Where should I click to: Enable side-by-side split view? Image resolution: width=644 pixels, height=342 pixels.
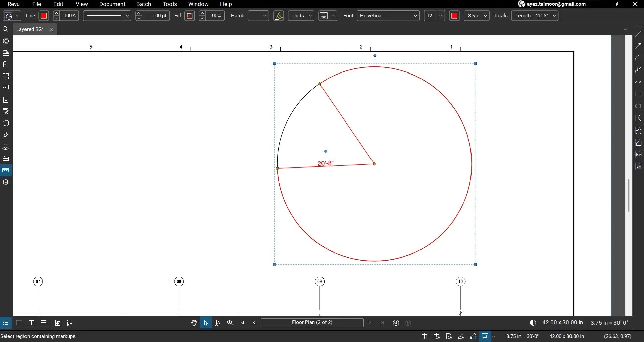(31, 323)
